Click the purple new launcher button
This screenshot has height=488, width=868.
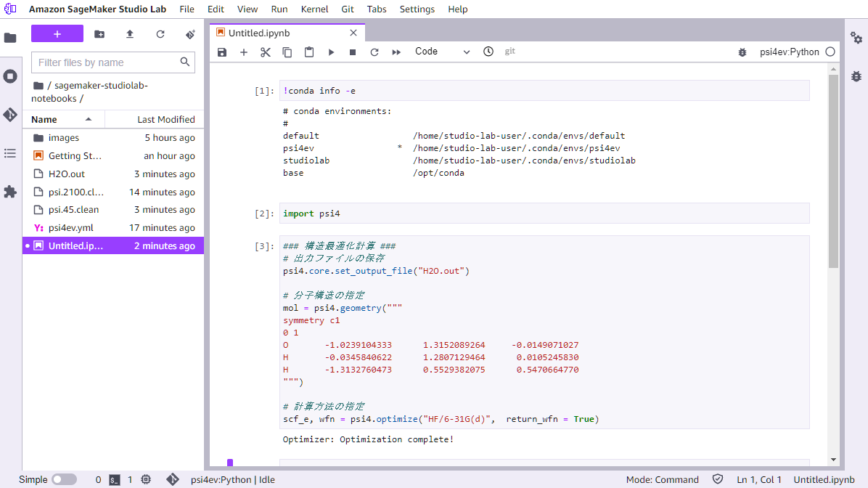tap(57, 34)
